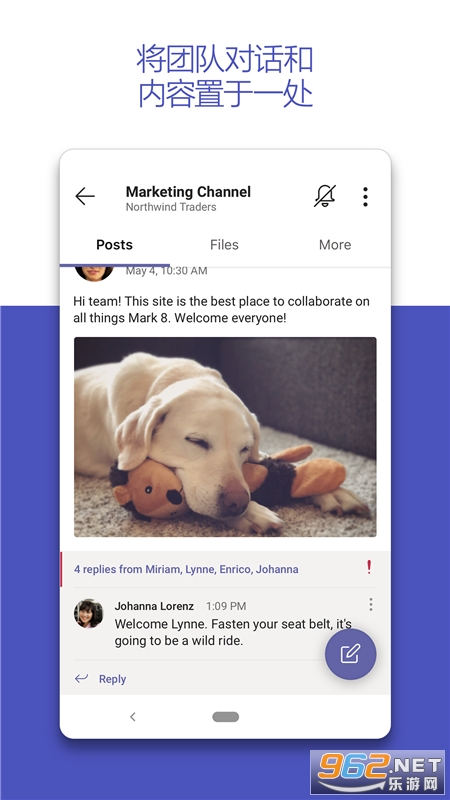450x800 pixels.
Task: Tap the reply arrow icon
Action: (x=81, y=679)
